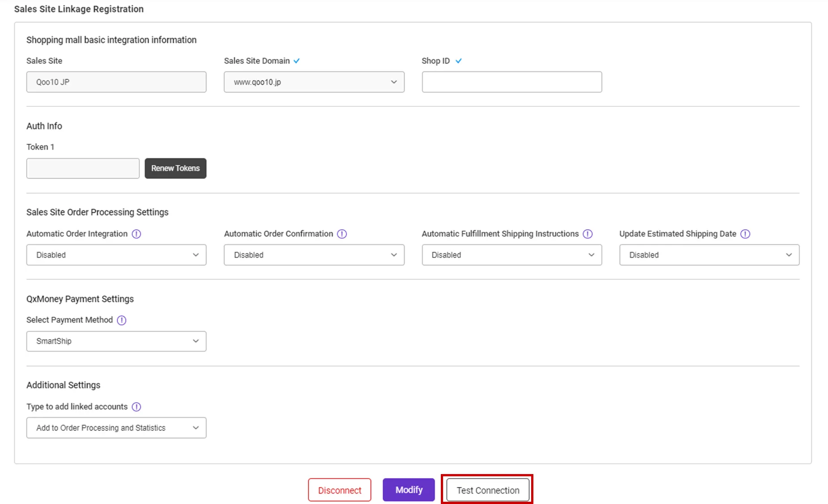
Task: Open Automatic Order Confirmation dropdown
Action: pyautogui.click(x=314, y=255)
